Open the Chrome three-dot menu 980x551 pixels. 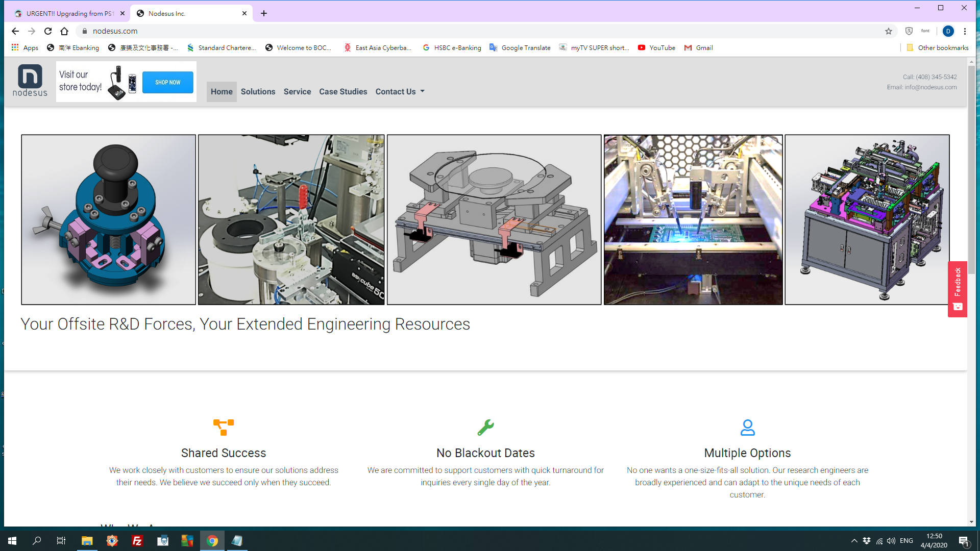click(965, 31)
